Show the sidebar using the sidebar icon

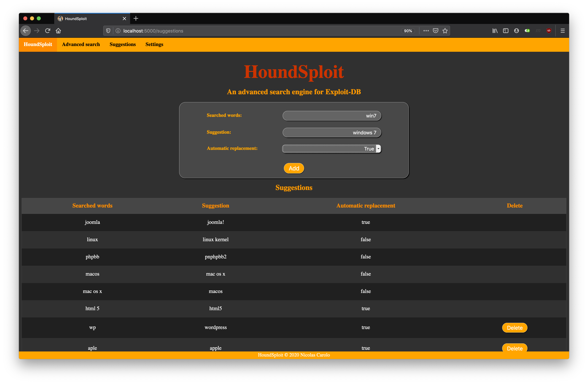[x=506, y=31]
